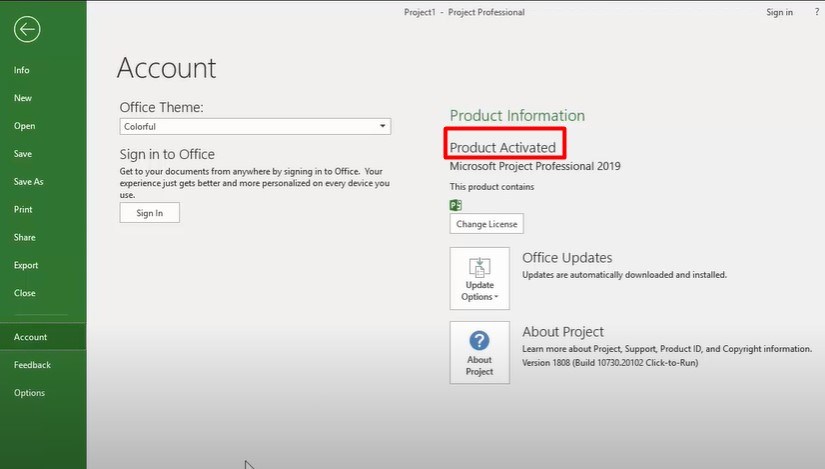
Task: Open the Save As page
Action: pyautogui.click(x=28, y=182)
